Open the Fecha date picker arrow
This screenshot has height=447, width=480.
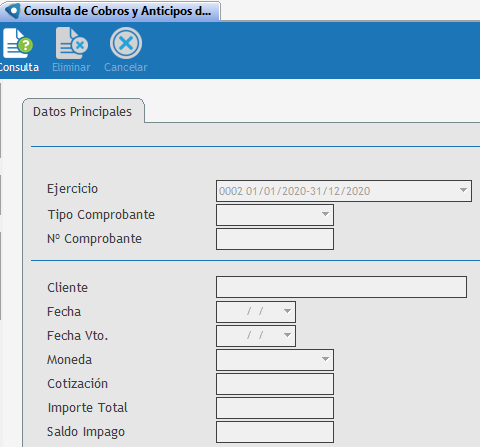[x=287, y=312]
